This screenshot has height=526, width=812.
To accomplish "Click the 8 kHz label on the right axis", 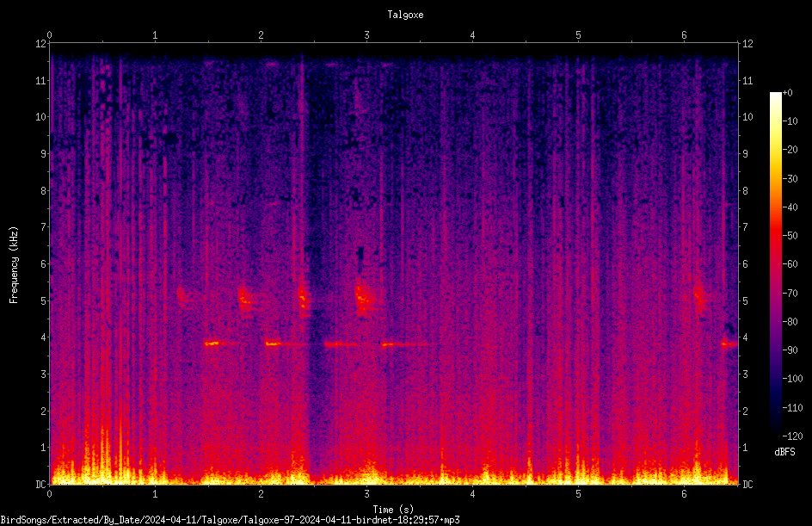I will pos(745,191).
